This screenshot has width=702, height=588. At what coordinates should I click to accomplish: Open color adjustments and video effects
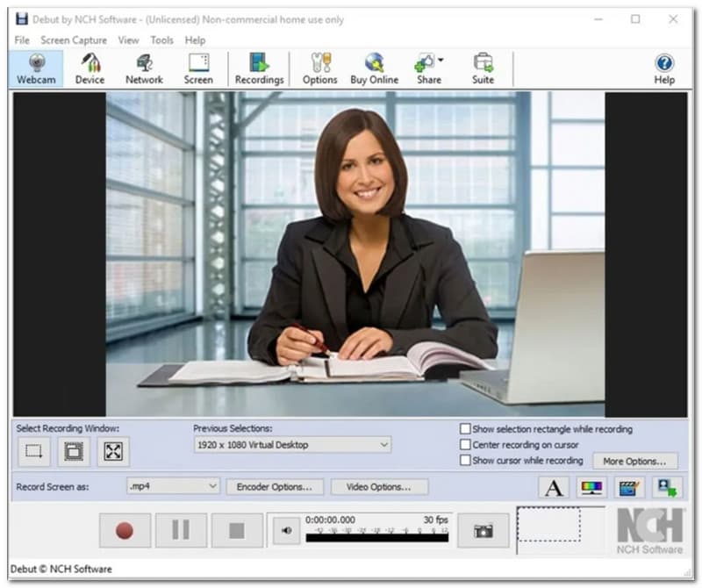[x=591, y=488]
